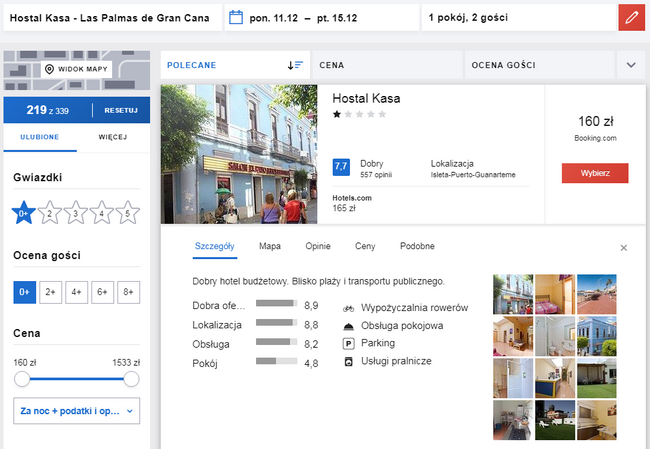Screen dimensions: 650x449
Task: Open the Więcej filter tab
Action: 113,137
